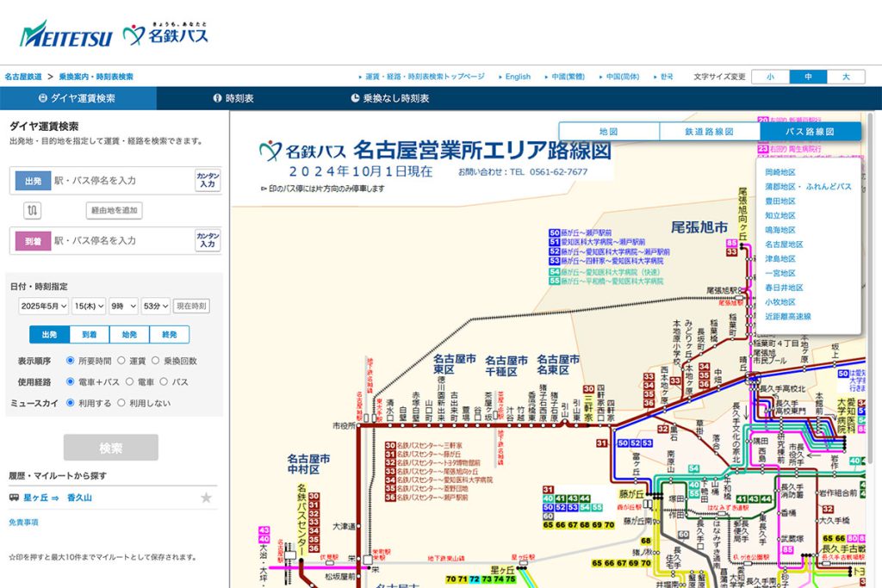Set font size to 大
Screen dimensions: 882x588
846,77
